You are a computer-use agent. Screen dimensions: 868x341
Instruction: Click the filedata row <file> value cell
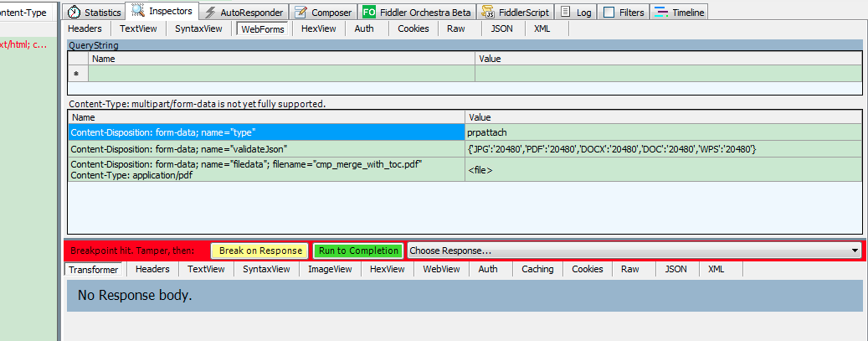tap(662, 170)
